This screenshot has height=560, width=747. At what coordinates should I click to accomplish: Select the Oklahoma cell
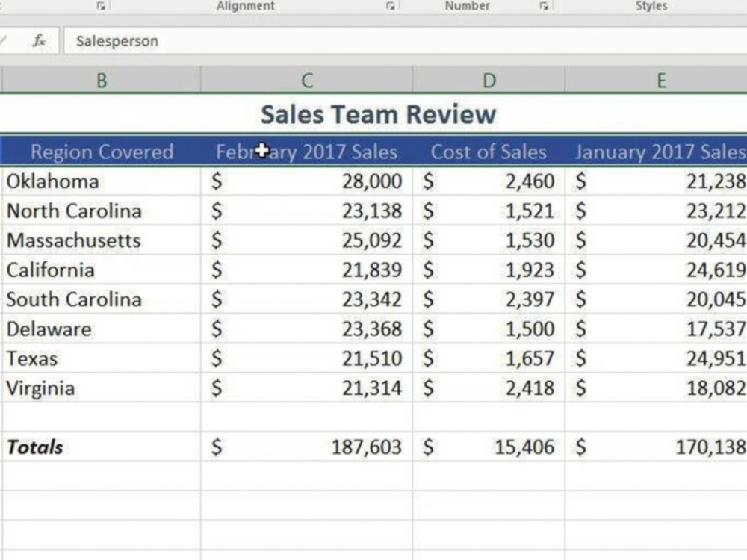point(102,181)
